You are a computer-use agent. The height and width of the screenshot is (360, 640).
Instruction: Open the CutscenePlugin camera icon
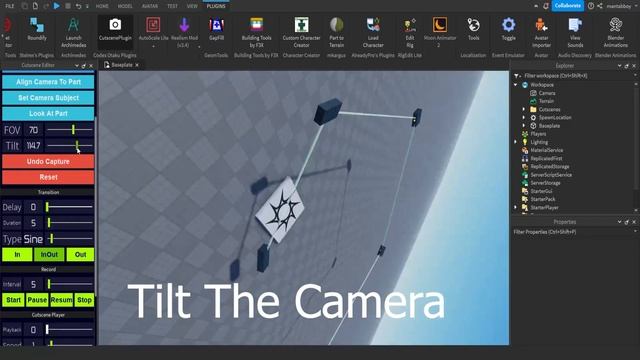coord(115,29)
